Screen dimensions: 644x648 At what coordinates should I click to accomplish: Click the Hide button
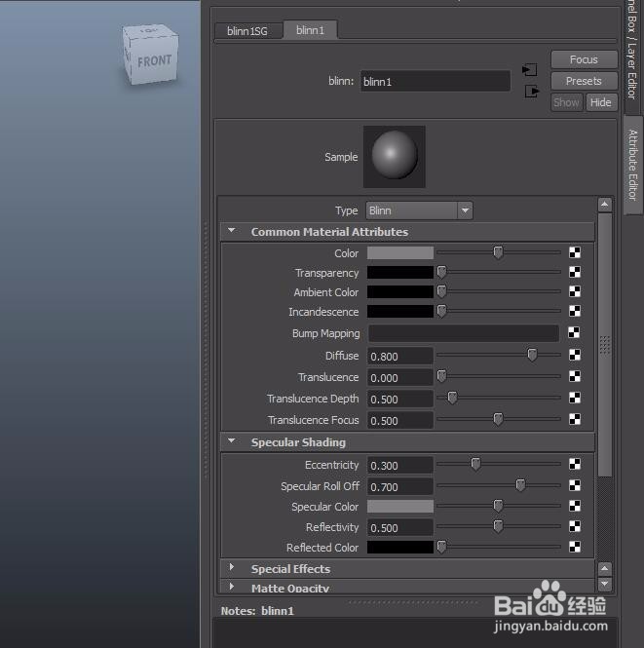(600, 102)
